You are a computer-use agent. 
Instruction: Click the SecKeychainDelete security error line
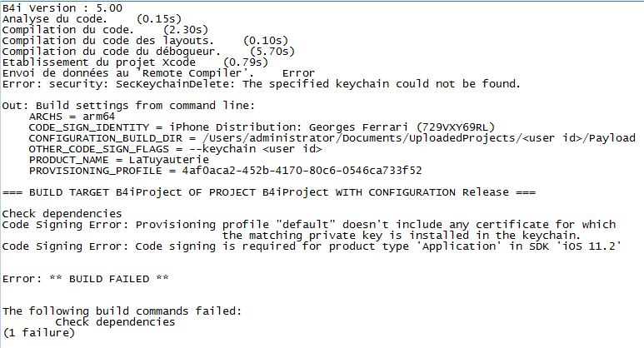(x=262, y=83)
